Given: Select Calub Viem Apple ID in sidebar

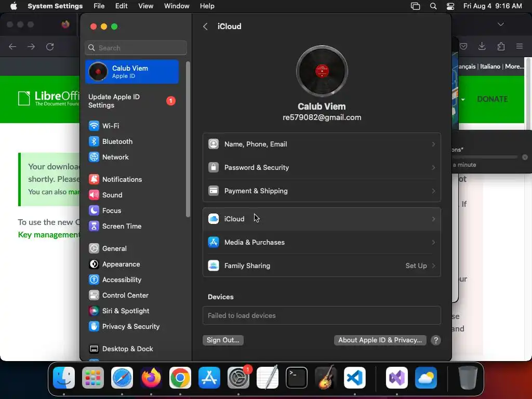Looking at the screenshot, I should pyautogui.click(x=132, y=72).
